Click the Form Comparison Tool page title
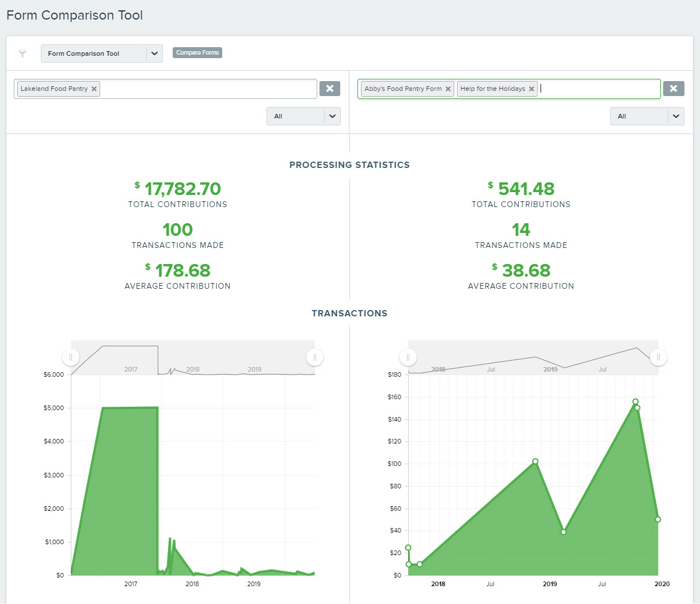Viewport: 700px width, 604px height. click(74, 16)
